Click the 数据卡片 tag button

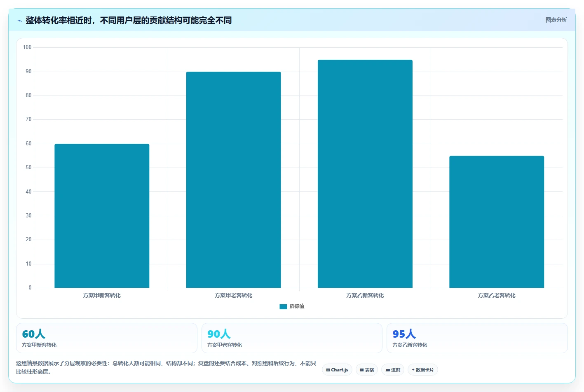(423, 370)
